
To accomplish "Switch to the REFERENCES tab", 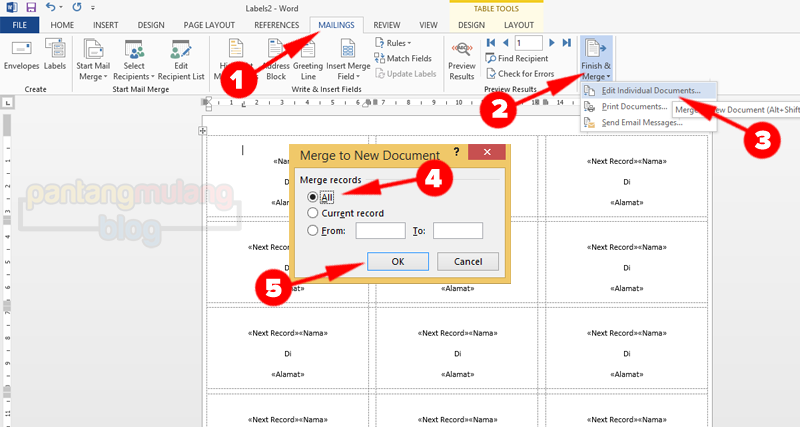I will 277,24.
